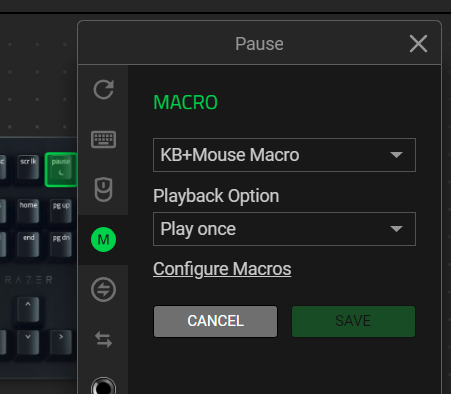Select the green Macro M icon
This screenshot has height=394, width=451.
pyautogui.click(x=104, y=239)
